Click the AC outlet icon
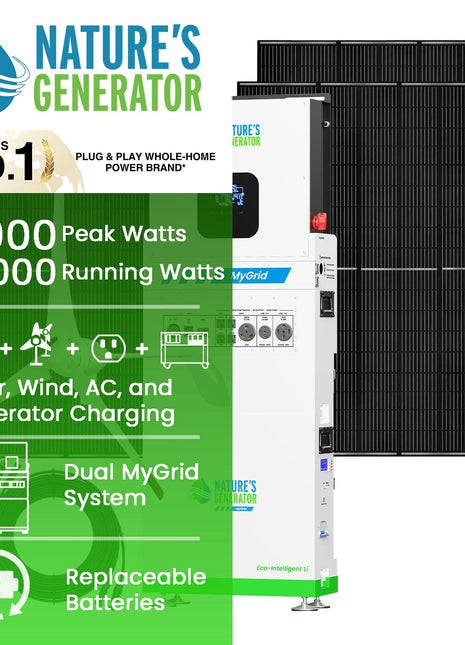465x645 pixels. [x=109, y=348]
